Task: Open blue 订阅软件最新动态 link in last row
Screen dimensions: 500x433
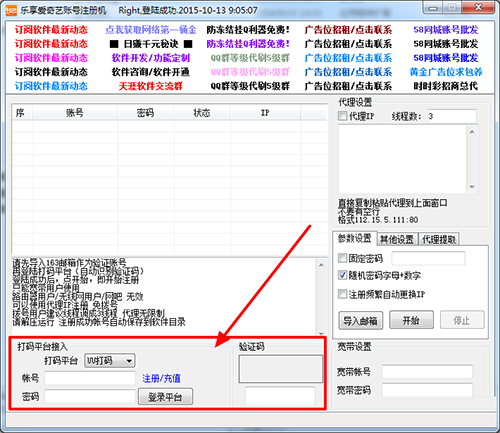Action: pos(51,86)
